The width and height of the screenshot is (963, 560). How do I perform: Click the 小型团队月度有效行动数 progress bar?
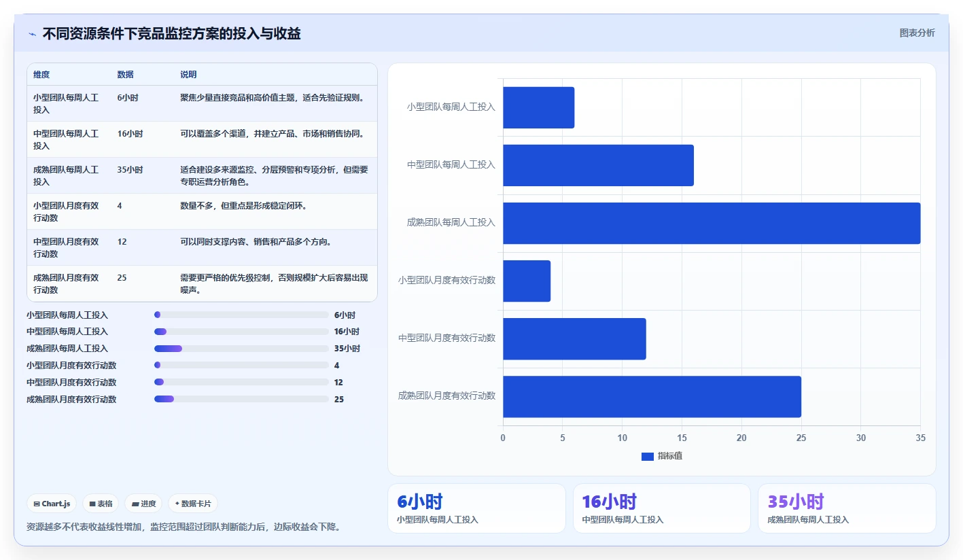pos(241,365)
